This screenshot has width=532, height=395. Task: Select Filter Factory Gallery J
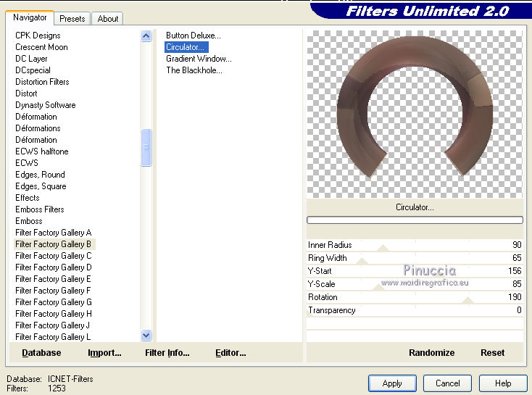53,325
